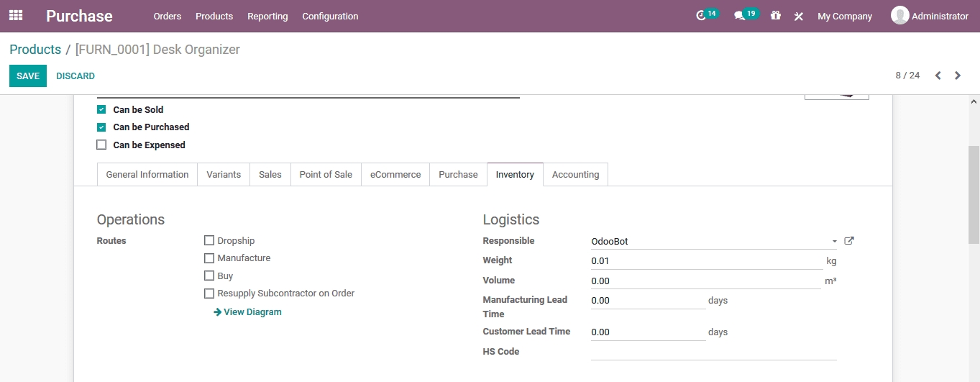Open the View Diagram link
Image resolution: width=980 pixels, height=382 pixels.
pos(247,312)
